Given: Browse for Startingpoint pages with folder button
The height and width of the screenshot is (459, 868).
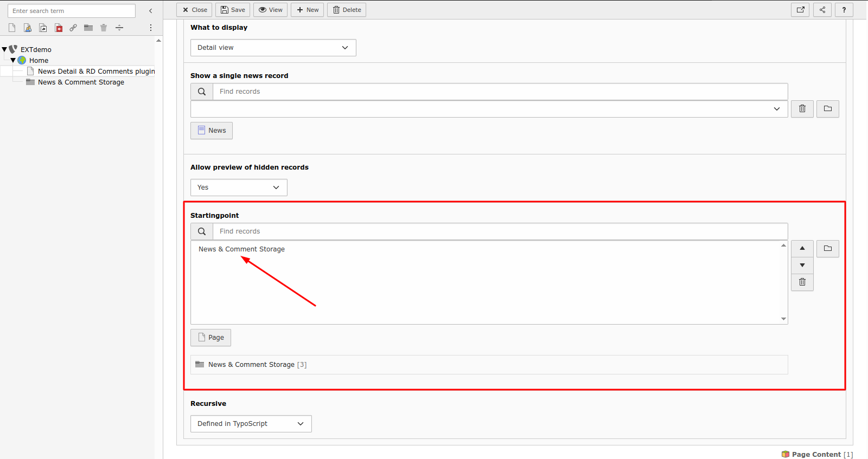Looking at the screenshot, I should tap(828, 248).
